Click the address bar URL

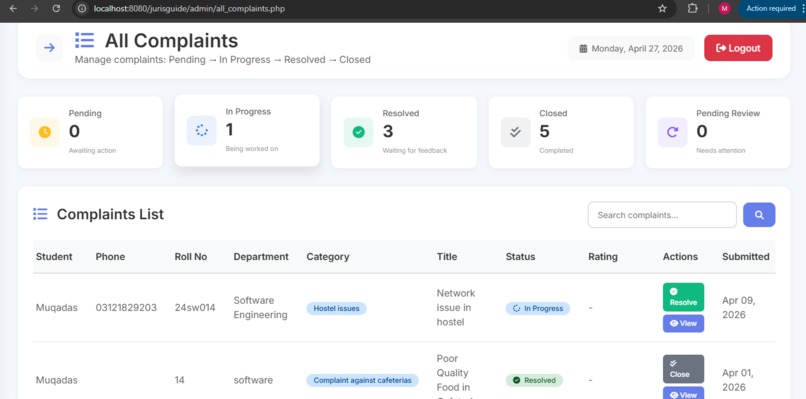coord(189,9)
